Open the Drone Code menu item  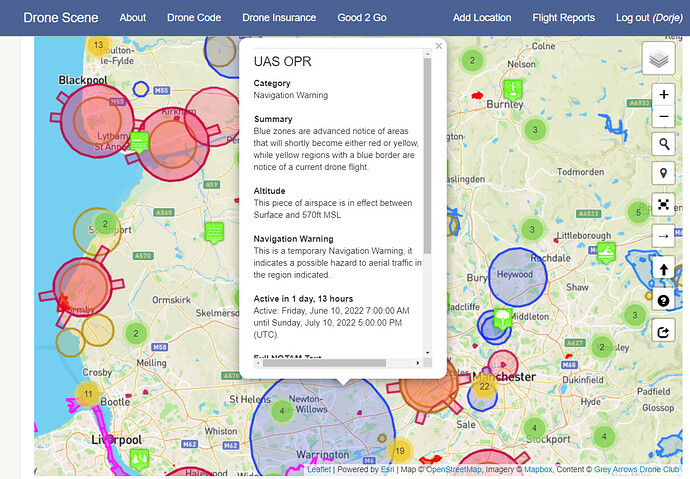coord(194,18)
